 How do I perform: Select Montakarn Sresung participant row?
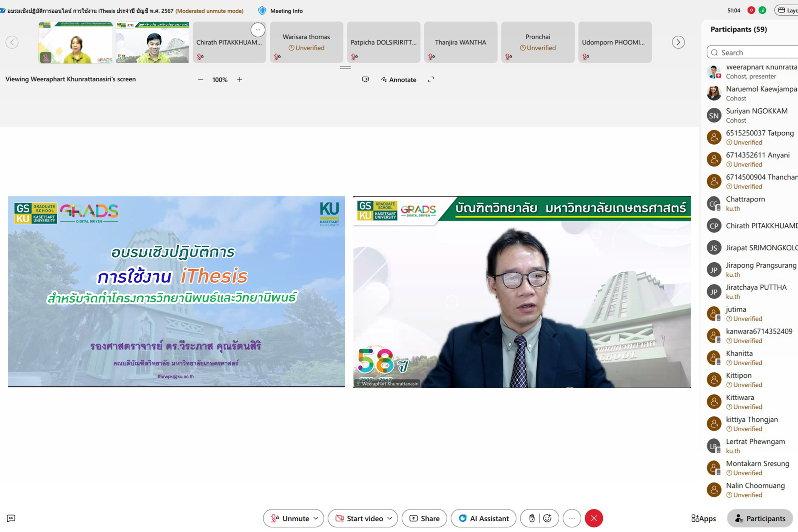point(752,468)
